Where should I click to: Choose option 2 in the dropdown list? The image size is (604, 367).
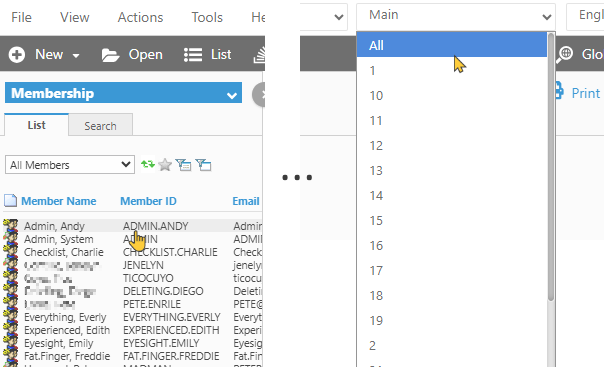coord(451,346)
